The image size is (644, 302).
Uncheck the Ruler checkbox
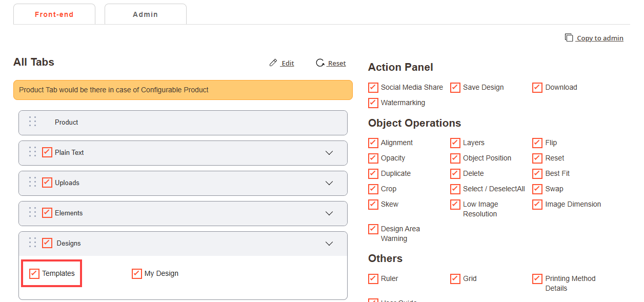pos(373,278)
